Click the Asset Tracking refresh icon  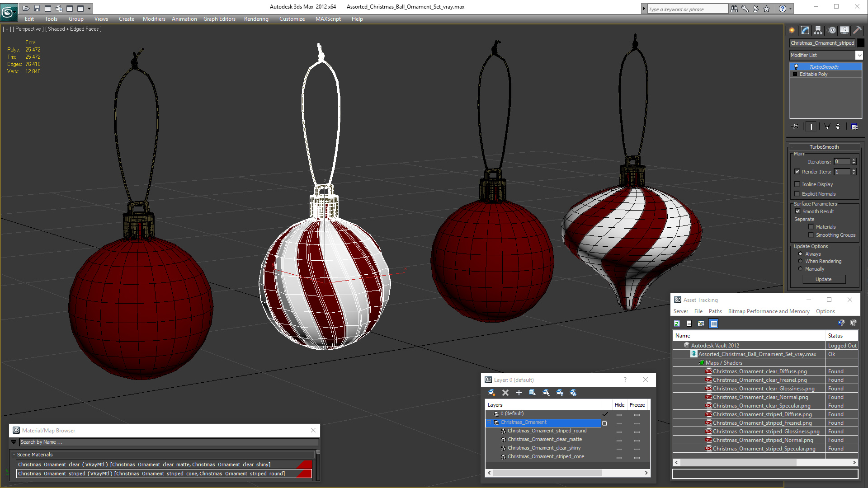coord(677,324)
